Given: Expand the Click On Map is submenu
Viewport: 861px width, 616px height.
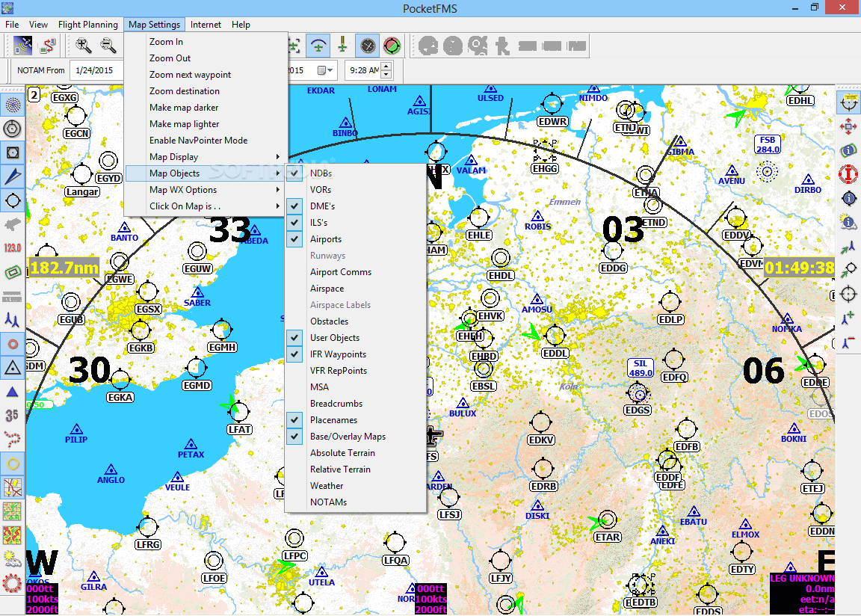Looking at the screenshot, I should [206, 206].
